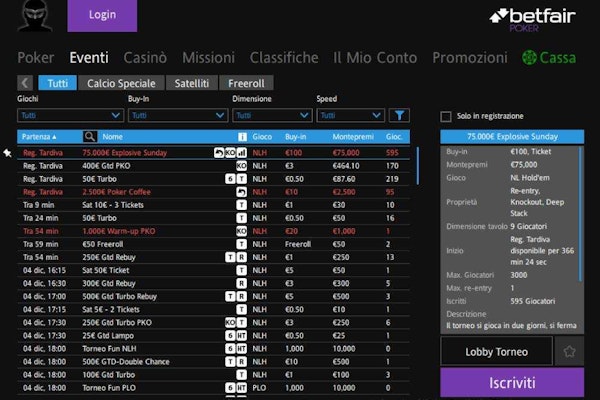Click the star marker beside Explosive Sunday row
The height and width of the screenshot is (400, 600).
[7, 153]
